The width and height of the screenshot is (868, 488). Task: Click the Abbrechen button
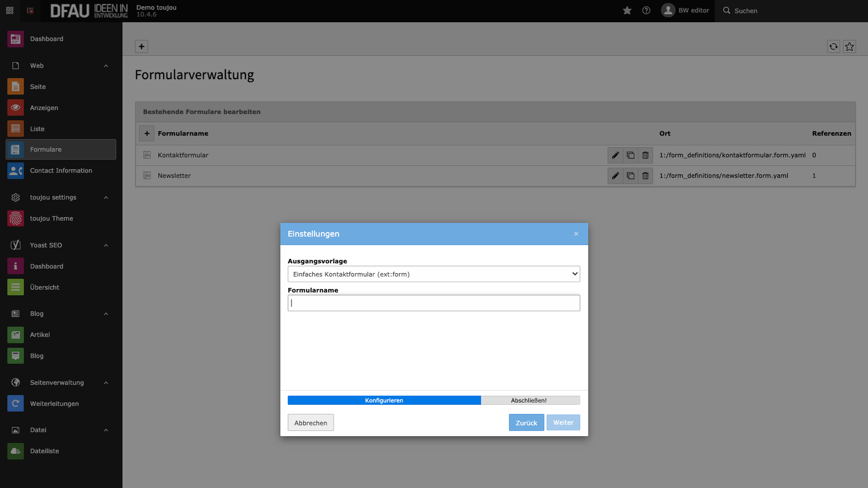click(x=310, y=423)
